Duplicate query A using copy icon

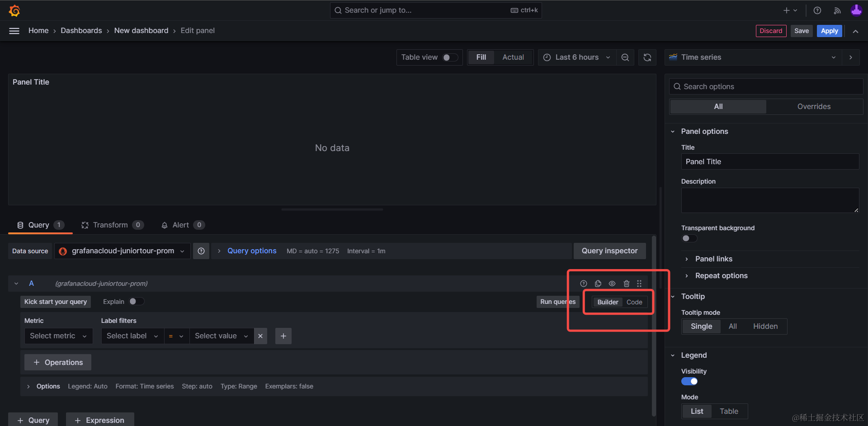pos(598,284)
